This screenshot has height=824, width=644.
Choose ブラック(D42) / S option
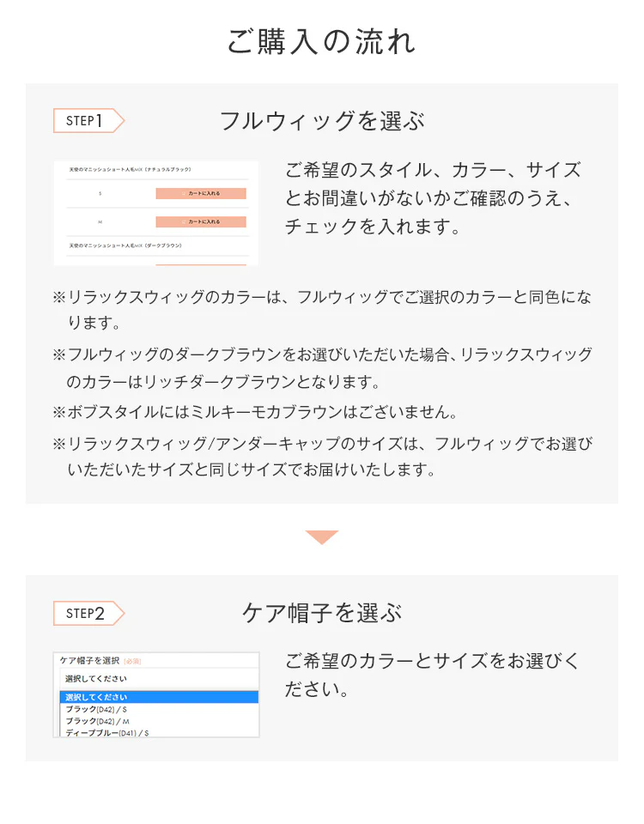(96, 710)
